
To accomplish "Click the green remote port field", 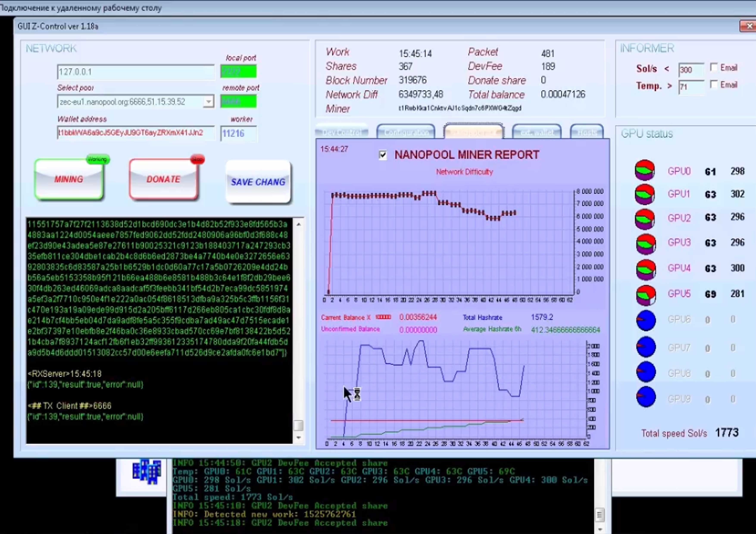I will point(238,101).
